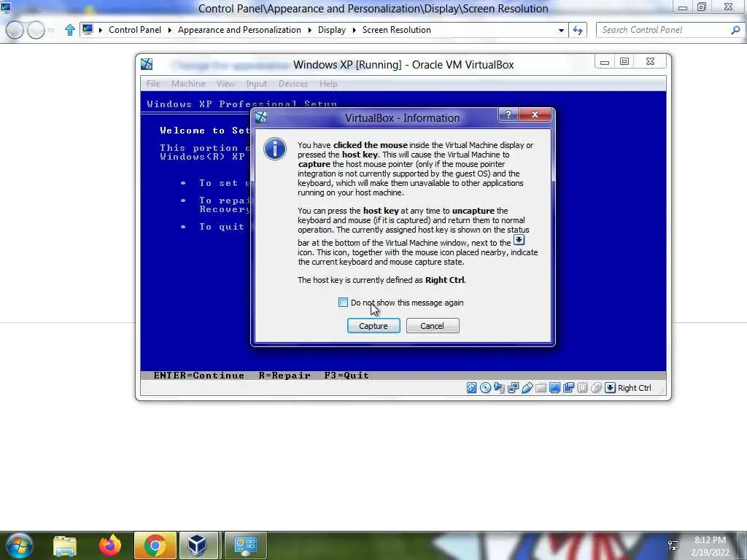Click the address bar refresh button
This screenshot has width=747, height=560.
(x=578, y=30)
